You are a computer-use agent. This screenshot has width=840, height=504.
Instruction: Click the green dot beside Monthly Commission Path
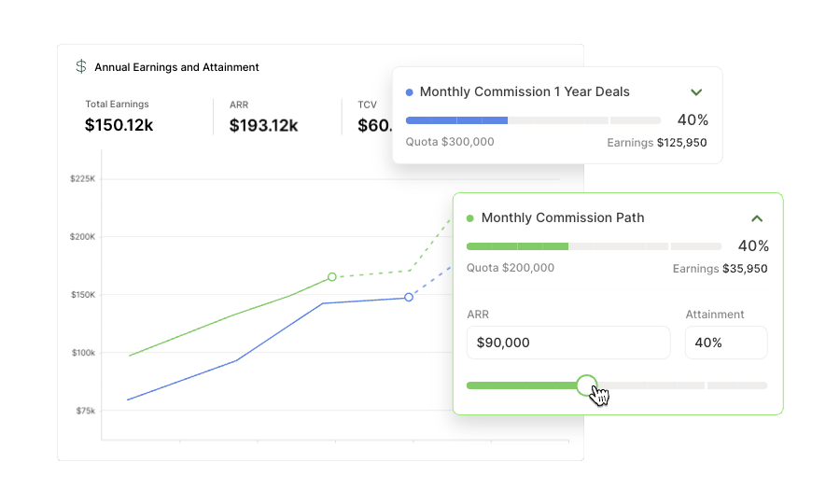pos(469,218)
